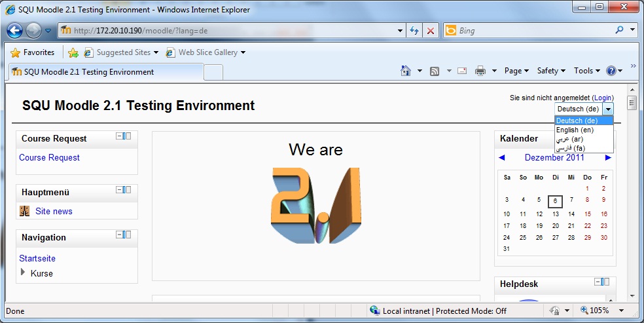Viewport: 644px width, 323px height.
Task: Select the SQU Moodle 2.1 Testing Environment tab
Action: (106, 72)
